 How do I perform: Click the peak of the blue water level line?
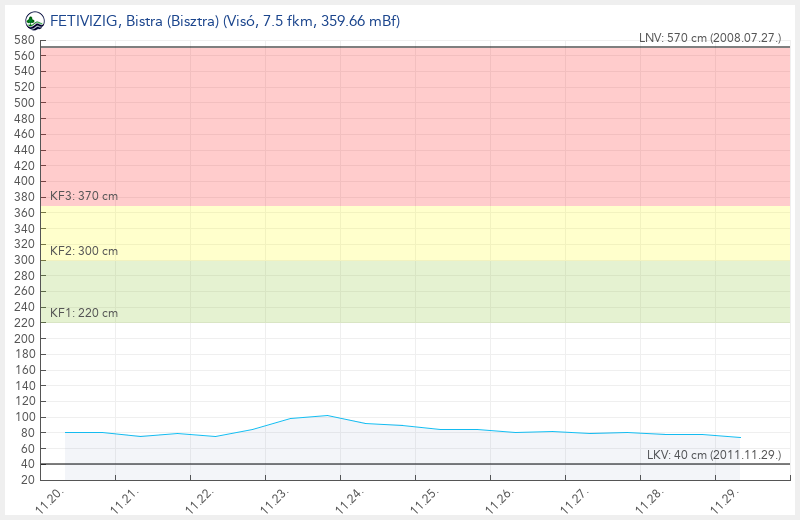coord(327,415)
